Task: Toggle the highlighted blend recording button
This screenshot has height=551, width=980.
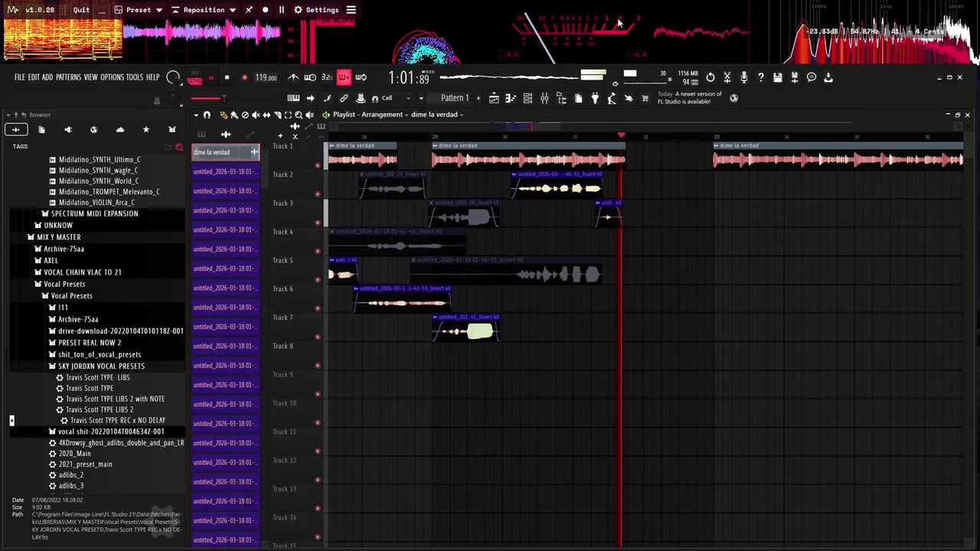Action: [344, 77]
